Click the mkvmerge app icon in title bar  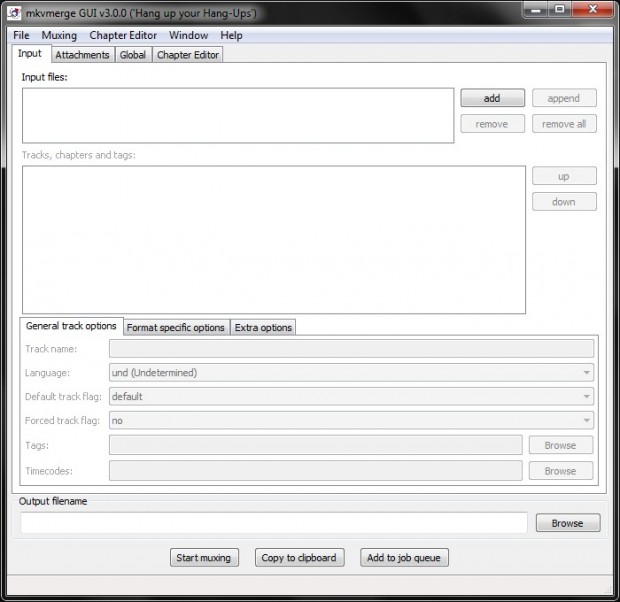coord(14,13)
